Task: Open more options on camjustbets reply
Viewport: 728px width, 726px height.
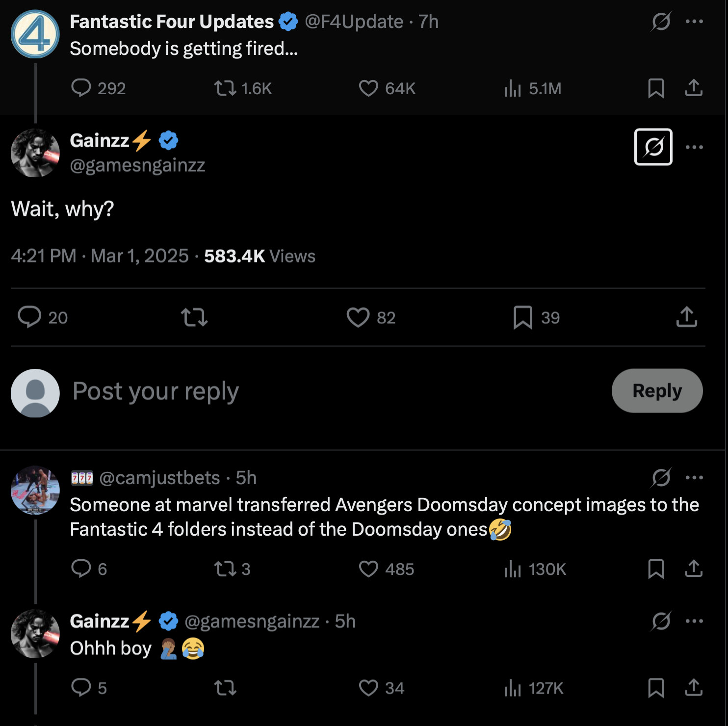Action: pos(694,478)
